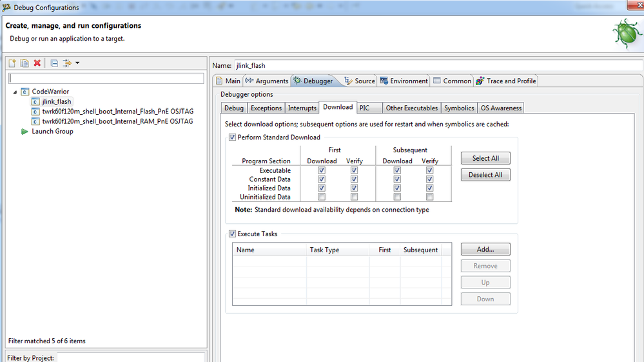Screen dimensions: 644x362
Task: Click the Deselect All button
Action: (485, 175)
